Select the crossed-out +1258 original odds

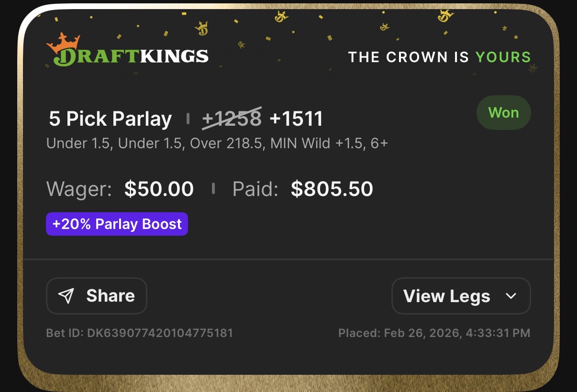[232, 119]
